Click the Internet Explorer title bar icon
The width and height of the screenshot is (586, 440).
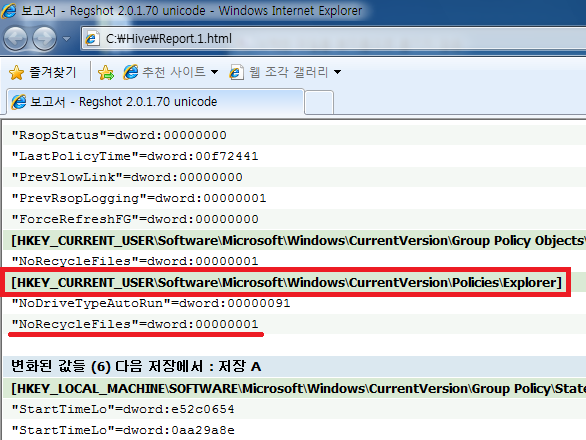click(x=9, y=10)
